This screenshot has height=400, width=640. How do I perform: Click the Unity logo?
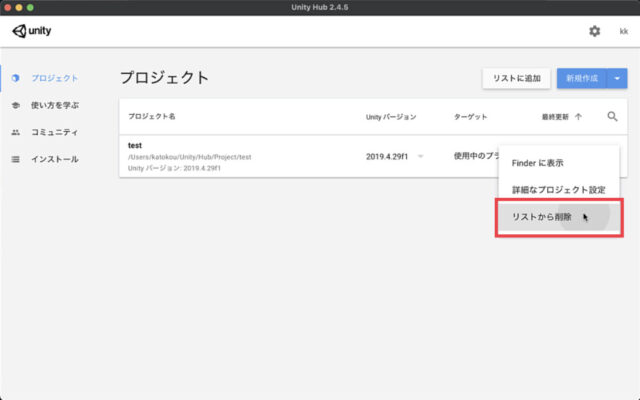pyautogui.click(x=32, y=31)
